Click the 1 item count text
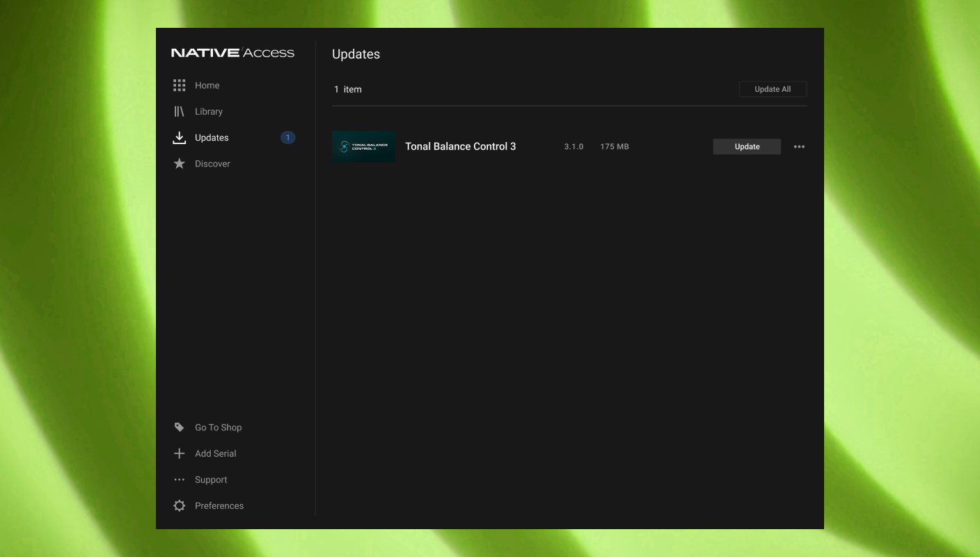 coord(348,89)
